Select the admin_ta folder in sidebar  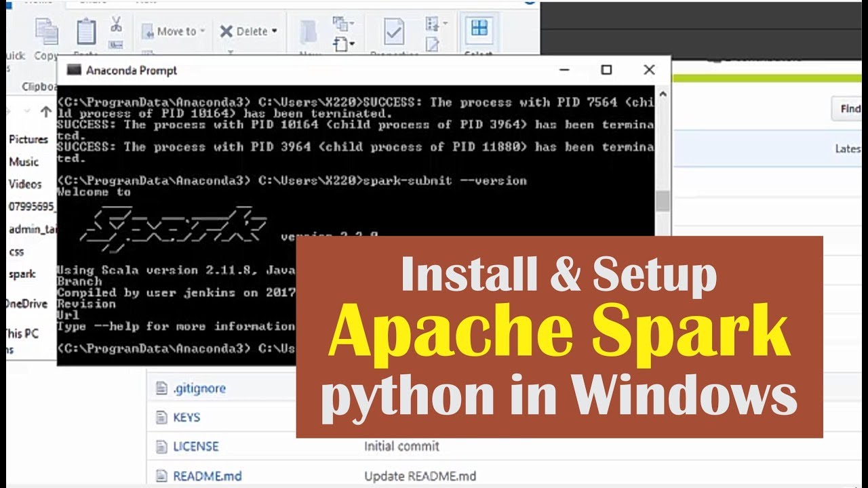(x=33, y=229)
